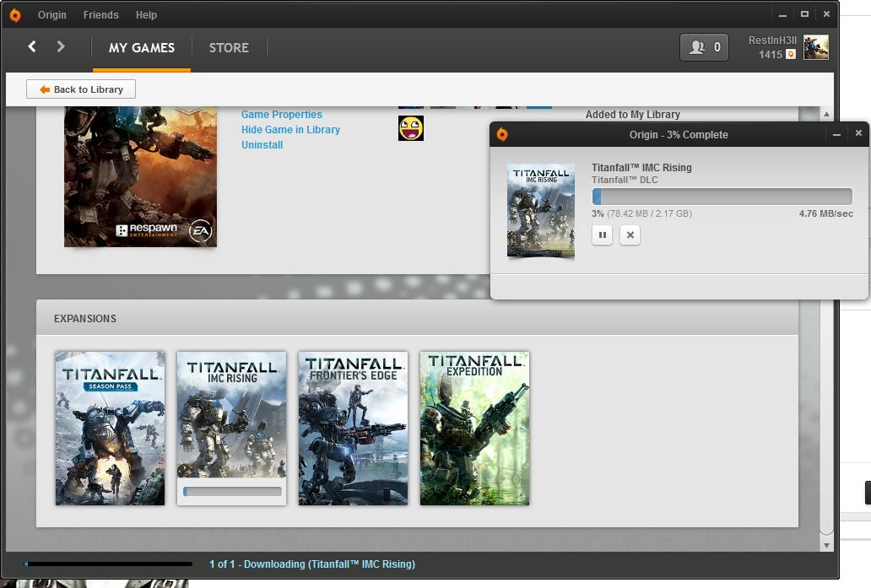Viewport: 871px width, 588px height.
Task: Click IMC Rising cover in download window
Action: coord(541,210)
